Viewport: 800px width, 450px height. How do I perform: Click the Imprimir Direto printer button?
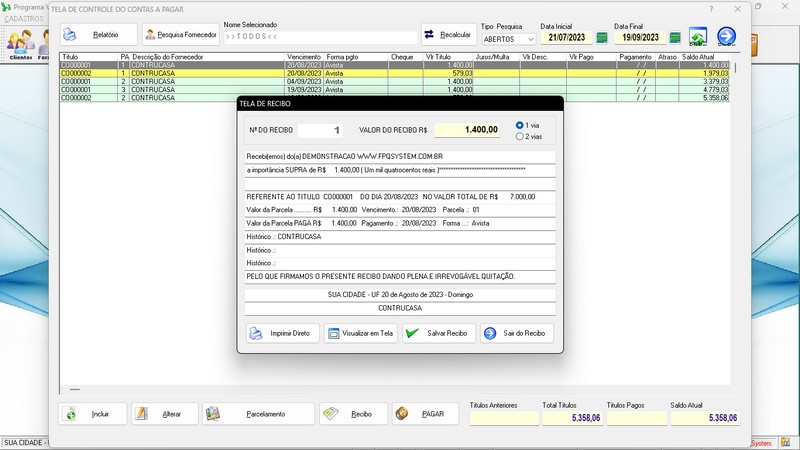[279, 333]
